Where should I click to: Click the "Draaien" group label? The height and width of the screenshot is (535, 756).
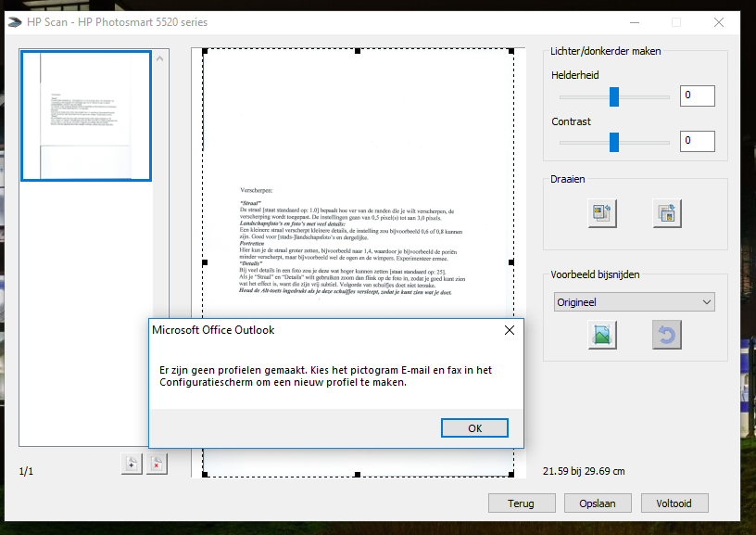pyautogui.click(x=568, y=179)
